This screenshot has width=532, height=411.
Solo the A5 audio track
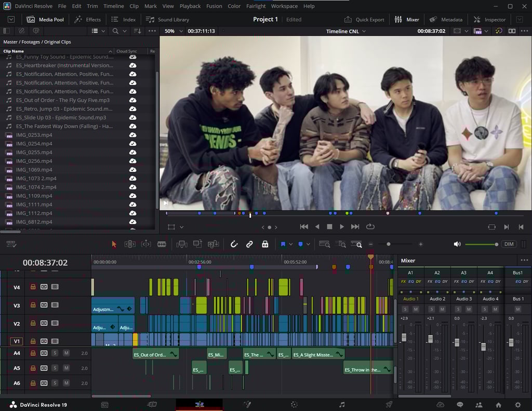55,368
